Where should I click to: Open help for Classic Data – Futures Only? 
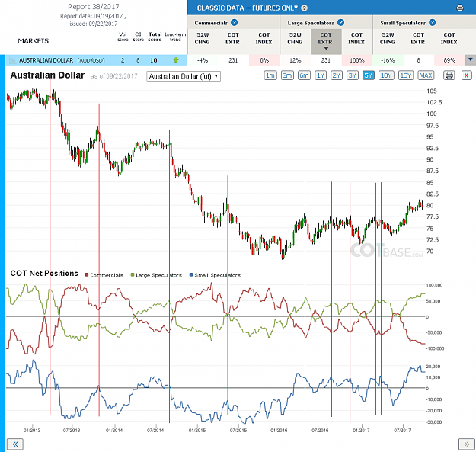tap(304, 8)
